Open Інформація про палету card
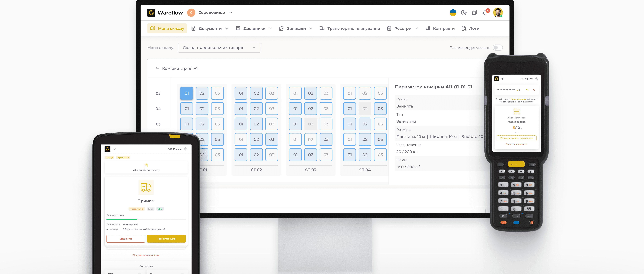Viewport: 644px width, 274px height. pos(146,167)
